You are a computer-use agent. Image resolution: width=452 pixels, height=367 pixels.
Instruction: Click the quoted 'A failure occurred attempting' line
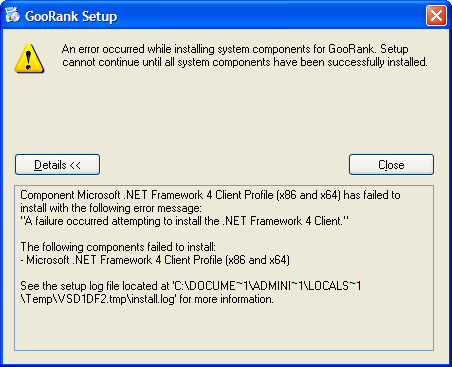coord(185,221)
